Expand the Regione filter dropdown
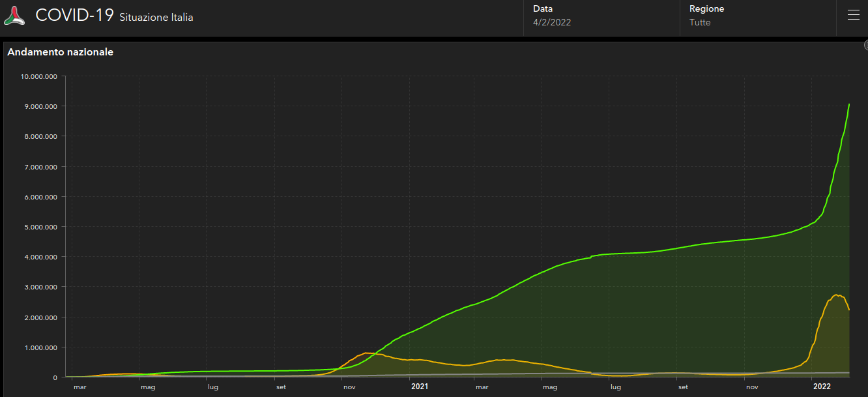868x397 pixels. pos(759,16)
